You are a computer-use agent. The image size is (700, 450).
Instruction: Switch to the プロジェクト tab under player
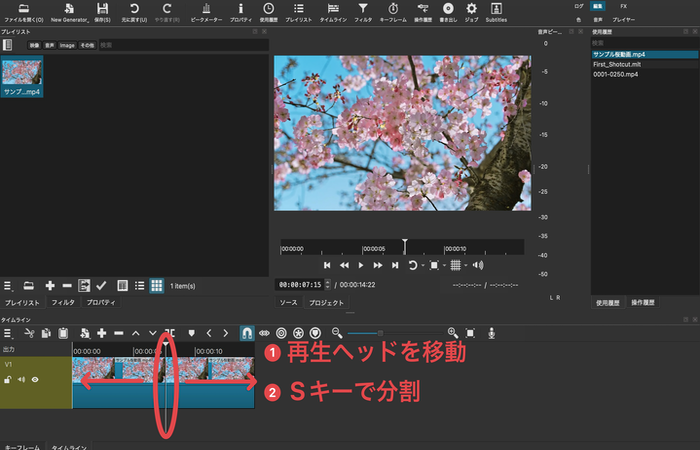tap(326, 302)
